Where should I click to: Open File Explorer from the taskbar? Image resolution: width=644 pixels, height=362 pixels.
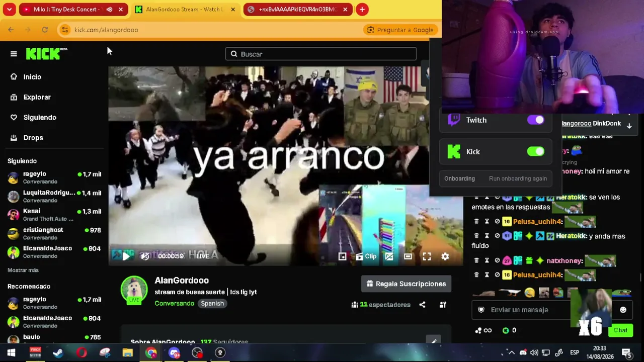(128, 352)
